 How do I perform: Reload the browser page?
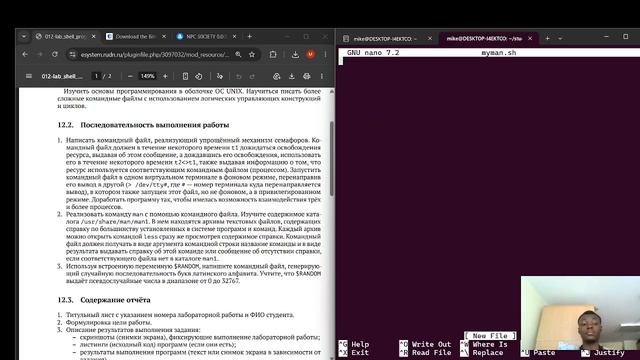pos(55,54)
